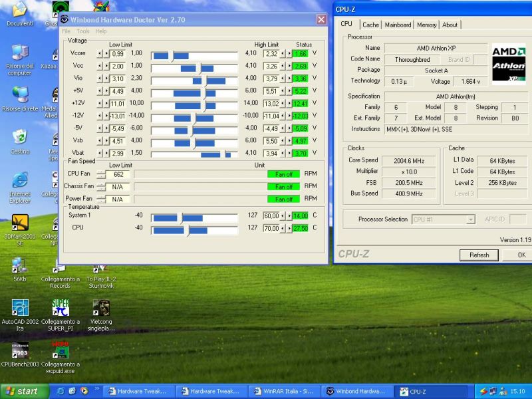Screen dimensions: 532x399
Task: Click the AMD Athlon XP logo
Action: [x=509, y=64]
